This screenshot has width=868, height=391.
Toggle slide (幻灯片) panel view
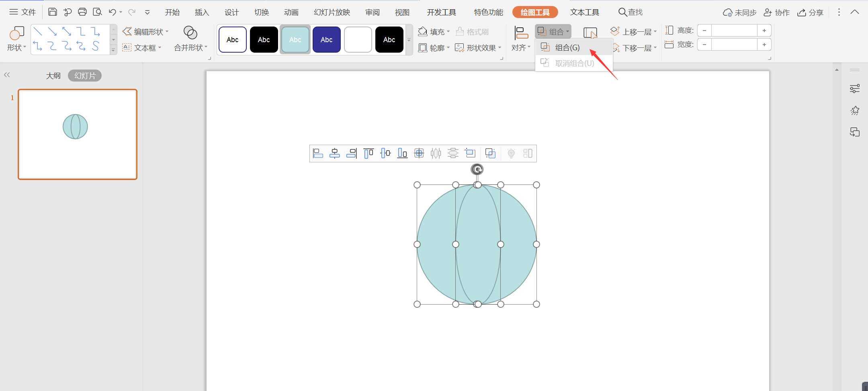85,76
